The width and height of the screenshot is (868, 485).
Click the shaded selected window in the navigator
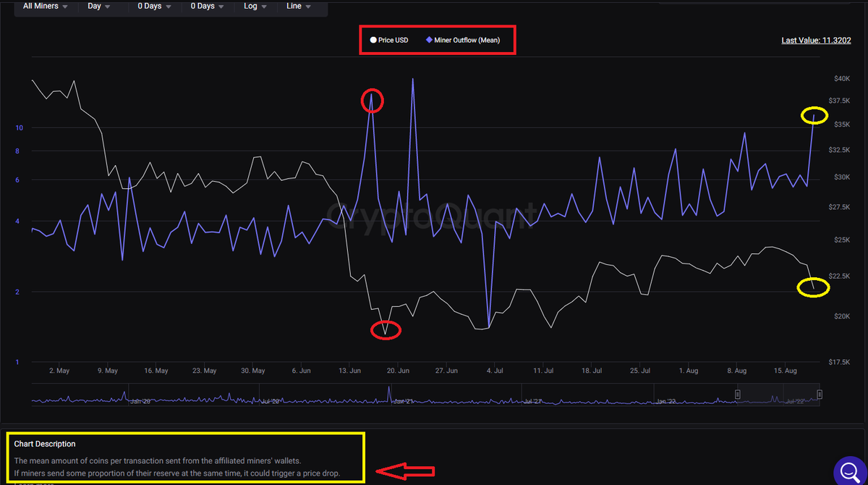(x=778, y=395)
